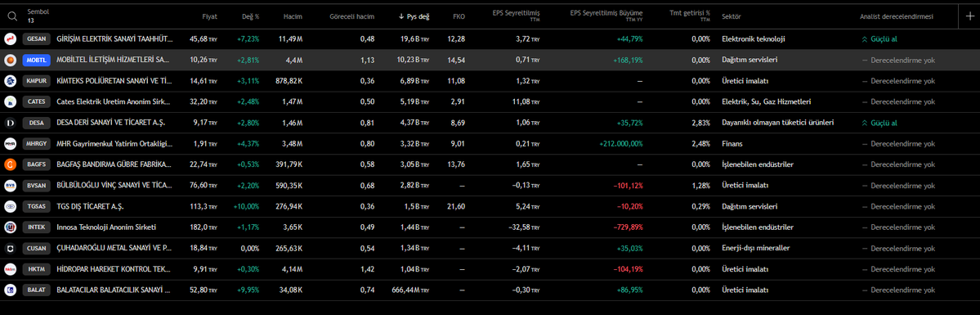Click INTEK price 182,0 TRY
Image resolution: width=980 pixels, height=315 pixels.
pos(204,227)
